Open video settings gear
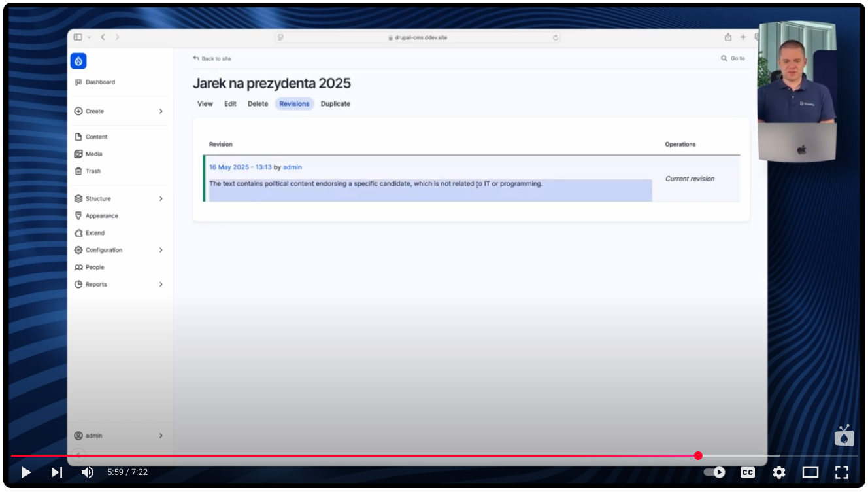 click(x=778, y=472)
